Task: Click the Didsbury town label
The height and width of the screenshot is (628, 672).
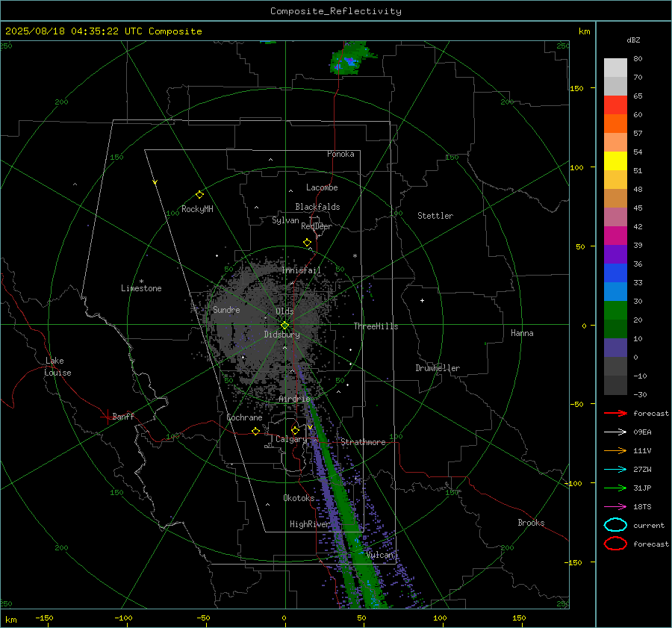Action: [x=281, y=335]
